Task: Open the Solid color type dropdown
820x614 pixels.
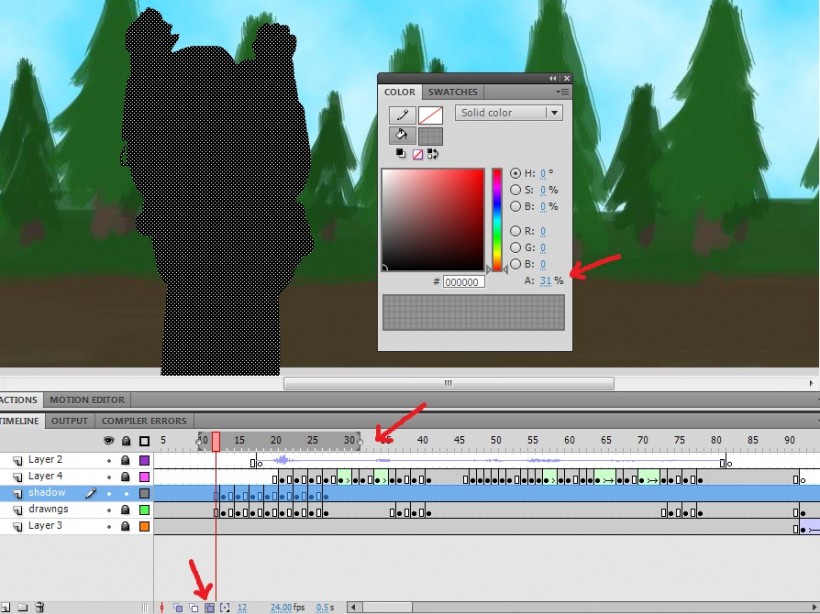Action: [x=509, y=113]
